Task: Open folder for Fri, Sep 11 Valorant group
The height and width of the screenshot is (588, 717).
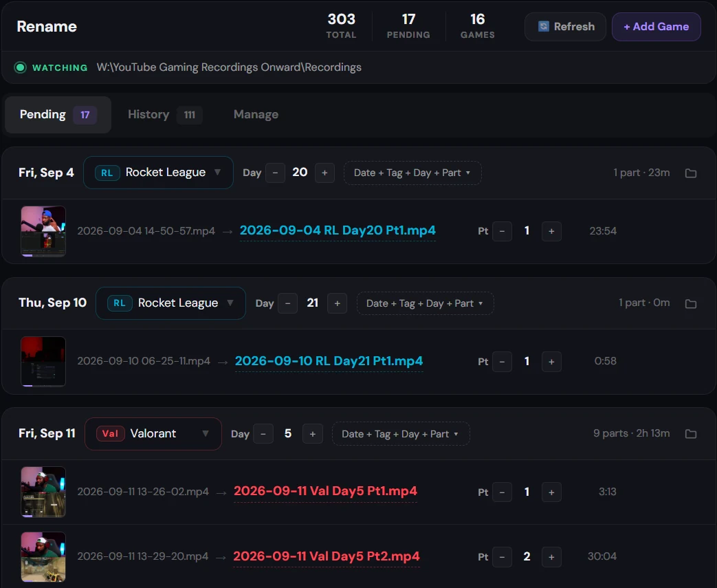Action: pos(690,434)
